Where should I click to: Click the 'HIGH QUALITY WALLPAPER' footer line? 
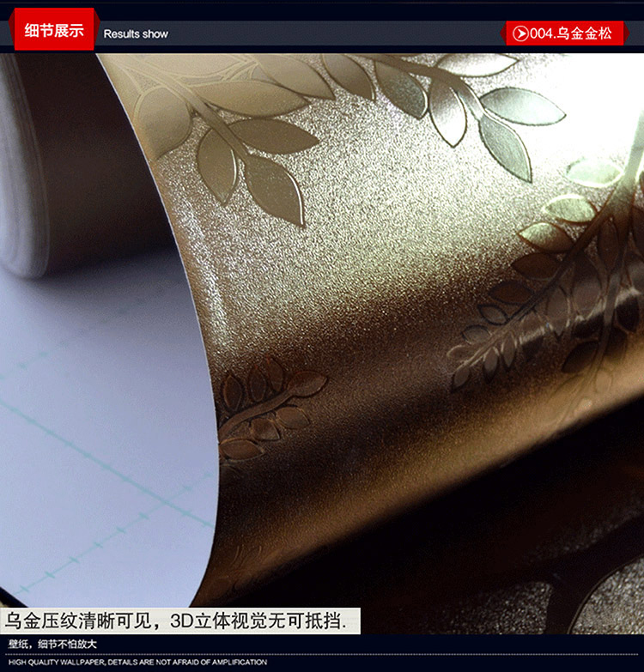[137, 663]
